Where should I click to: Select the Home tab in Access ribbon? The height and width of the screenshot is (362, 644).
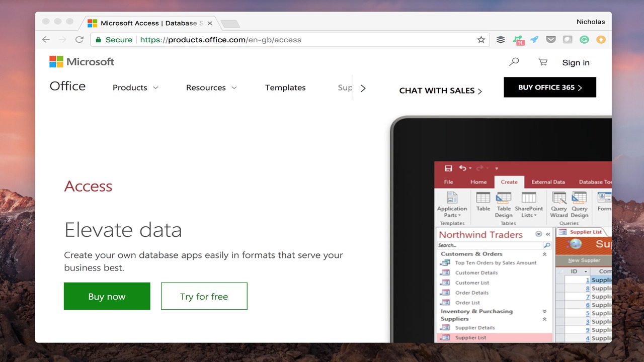[x=478, y=182]
